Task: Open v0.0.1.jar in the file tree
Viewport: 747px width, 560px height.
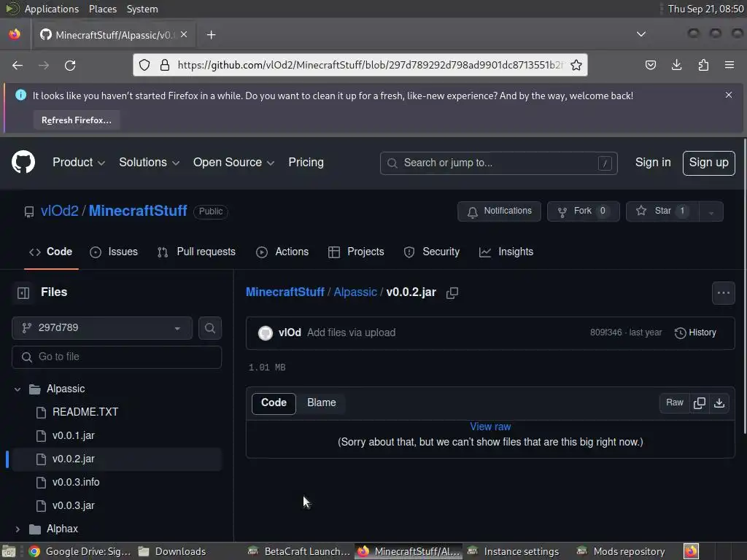Action: point(74,436)
